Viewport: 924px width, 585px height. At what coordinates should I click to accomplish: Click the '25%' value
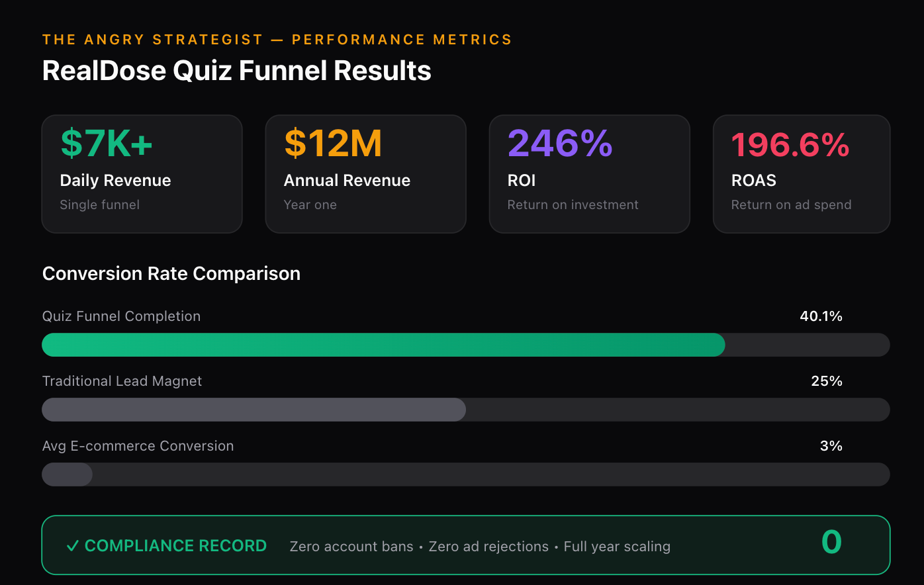[827, 381]
